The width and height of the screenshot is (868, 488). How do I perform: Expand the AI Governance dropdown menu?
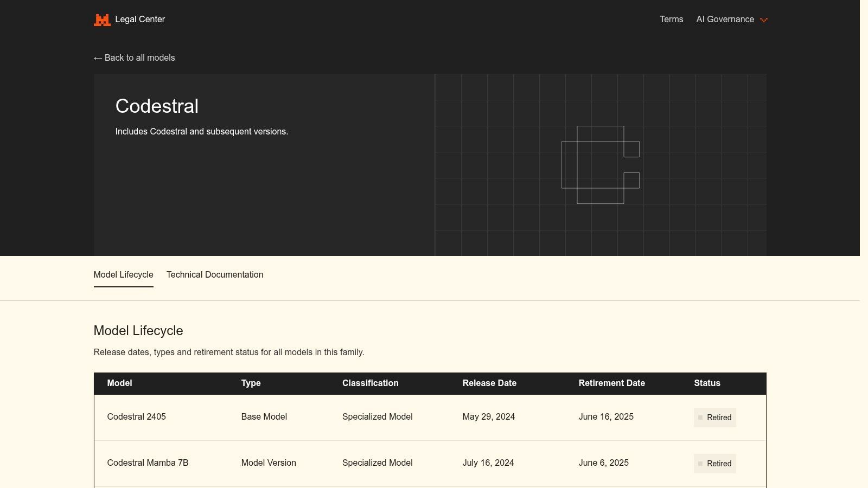[x=732, y=20]
